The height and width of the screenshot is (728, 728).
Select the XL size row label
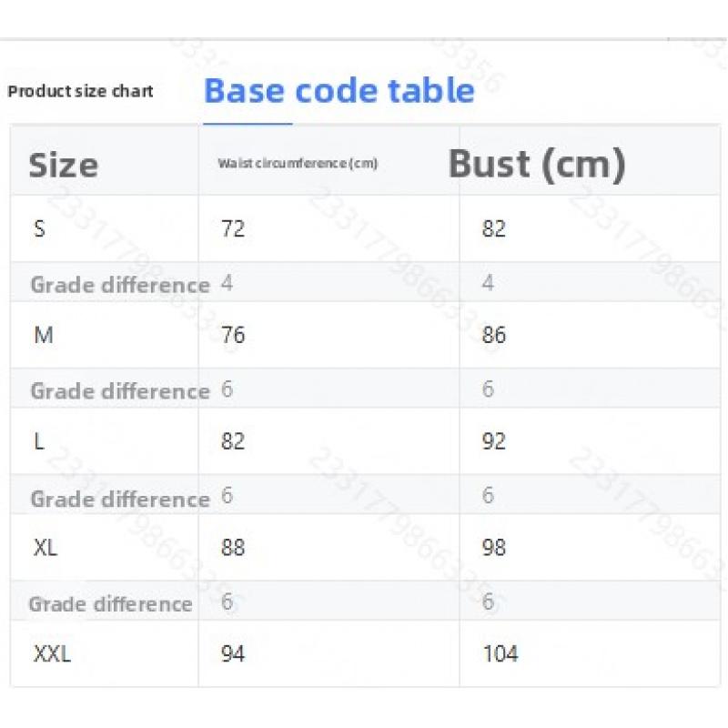point(46,548)
